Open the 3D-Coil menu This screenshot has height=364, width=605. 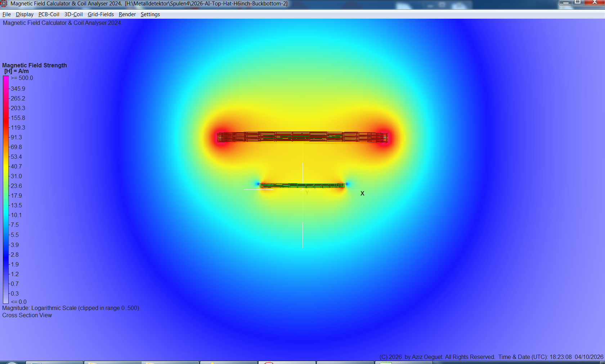point(73,14)
